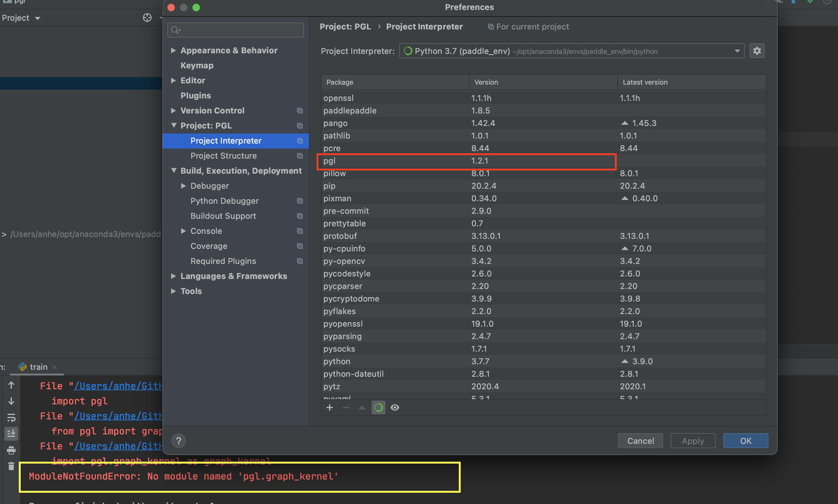838x504 pixels.
Task: Click the minus icon to uninstall package
Action: click(346, 407)
